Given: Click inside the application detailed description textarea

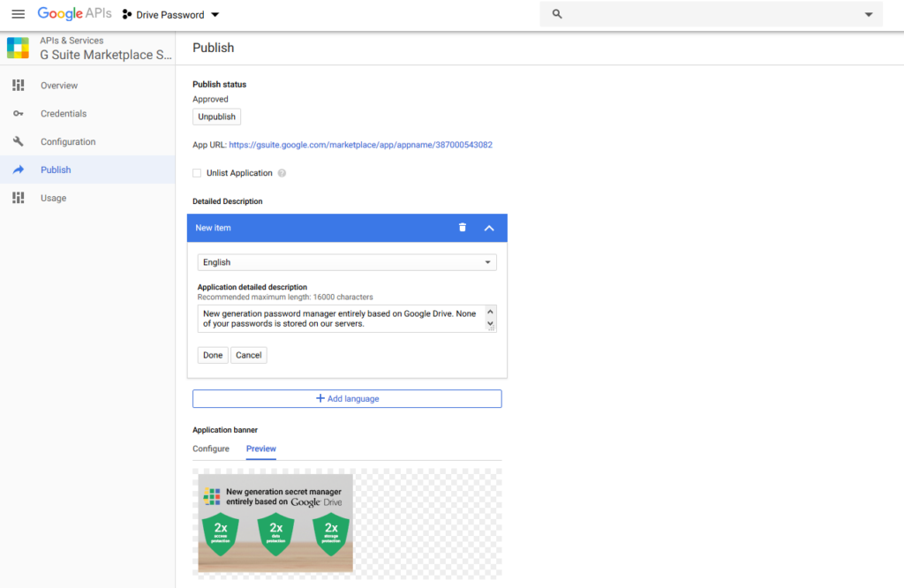Looking at the screenshot, I should (x=346, y=319).
